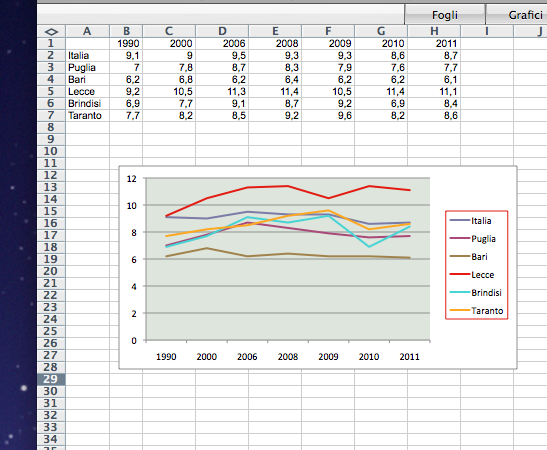The image size is (547, 450).
Task: Select the Taranto orange legend entry
Action: coord(477,311)
